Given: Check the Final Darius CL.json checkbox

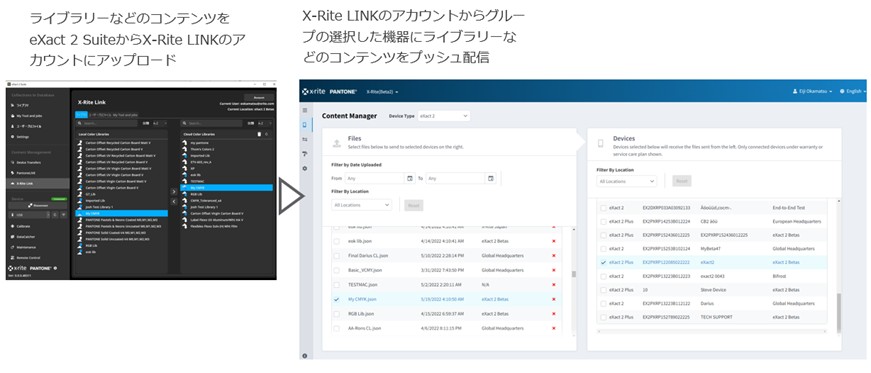Looking at the screenshot, I should [336, 256].
